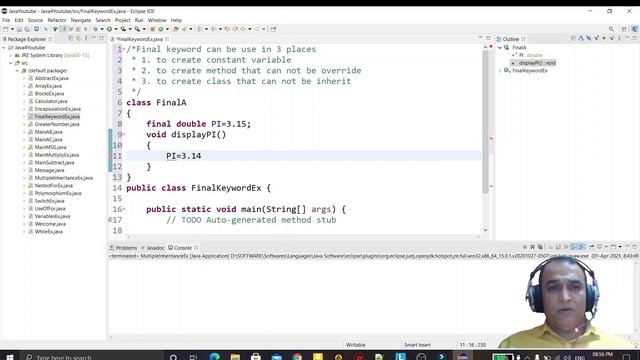Toggle Sort in the Outline toolbar

pyautogui.click(x=581, y=38)
